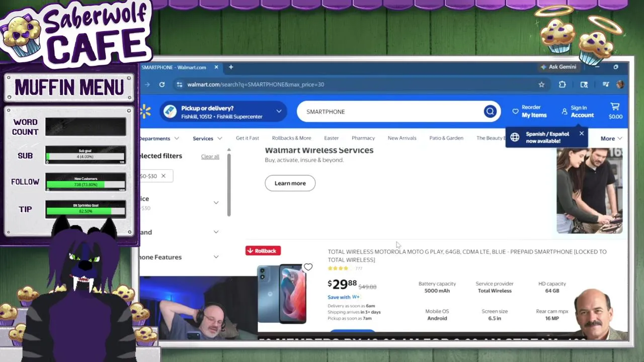Expand the Departments menu
The width and height of the screenshot is (644, 362).
158,138
